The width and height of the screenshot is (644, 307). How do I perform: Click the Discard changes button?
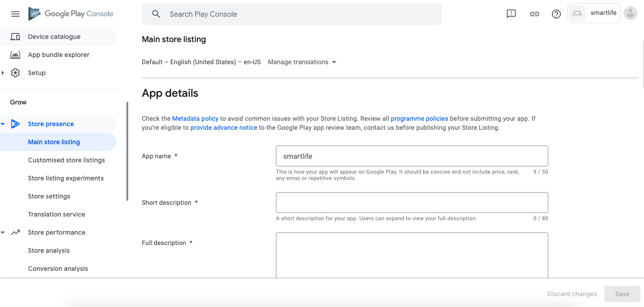click(572, 294)
